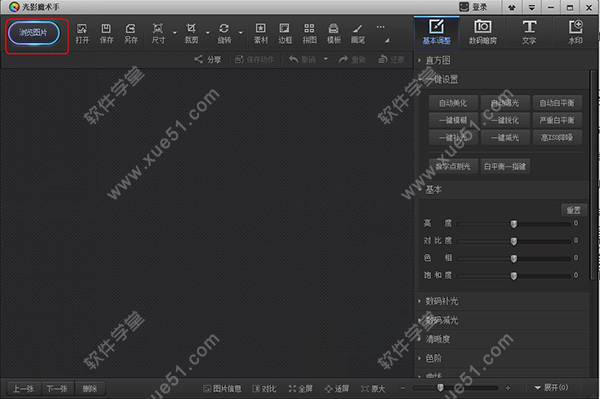Image resolution: width=600 pixels, height=399 pixels.
Task: Select the 裁剪 (Crop) tool icon
Action: (x=191, y=33)
